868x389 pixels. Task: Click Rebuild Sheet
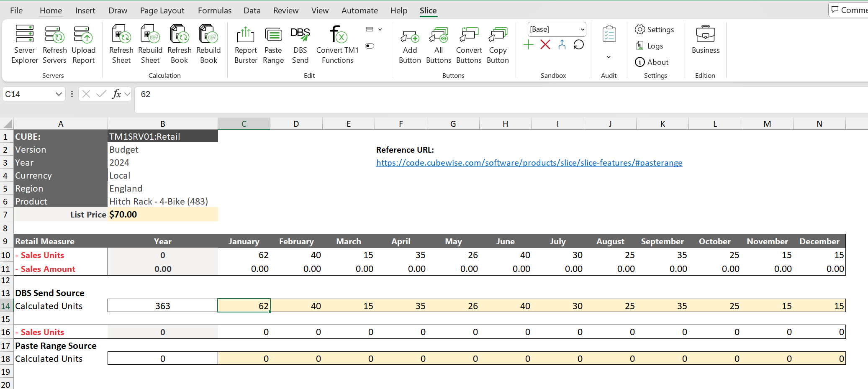150,44
